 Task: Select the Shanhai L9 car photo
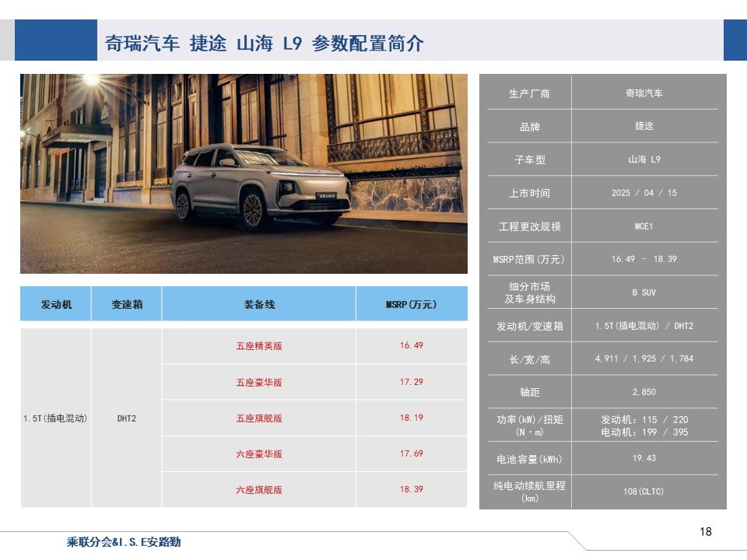[244, 173]
